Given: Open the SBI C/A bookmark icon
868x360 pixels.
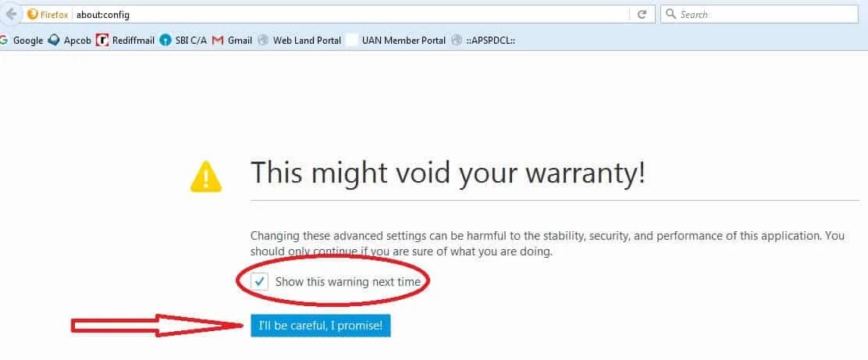Looking at the screenshot, I should point(165,40).
